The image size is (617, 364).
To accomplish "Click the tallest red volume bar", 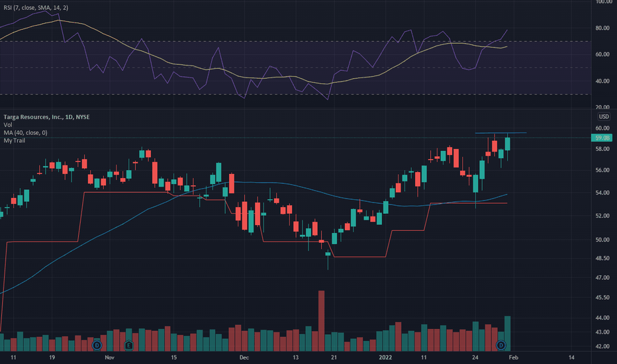I will point(322,321).
